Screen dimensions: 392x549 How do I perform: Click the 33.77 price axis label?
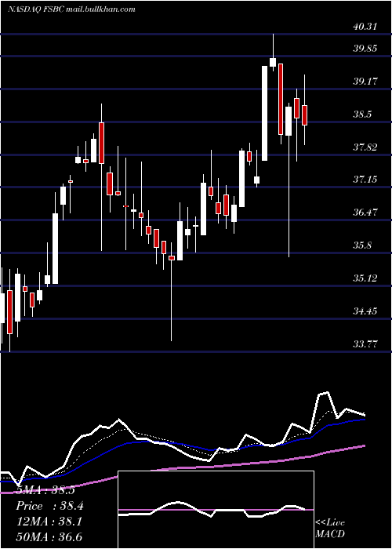[365, 344]
